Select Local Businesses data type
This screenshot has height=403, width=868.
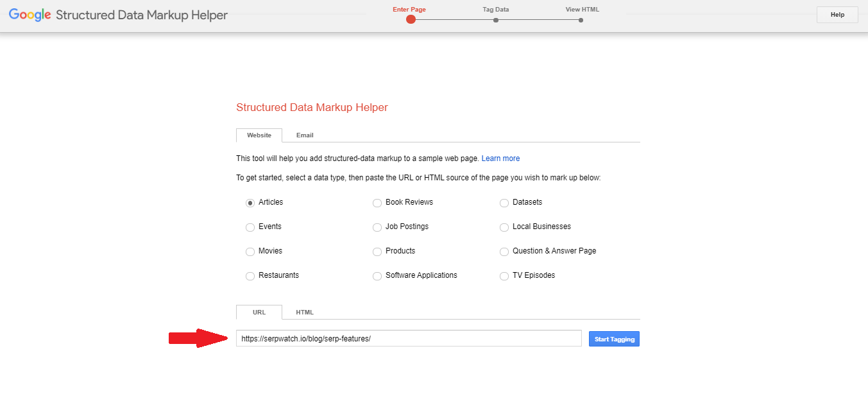(x=504, y=227)
